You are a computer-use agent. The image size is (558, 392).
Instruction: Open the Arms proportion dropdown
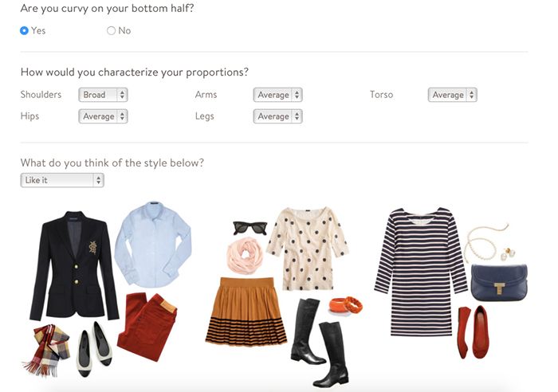point(277,95)
